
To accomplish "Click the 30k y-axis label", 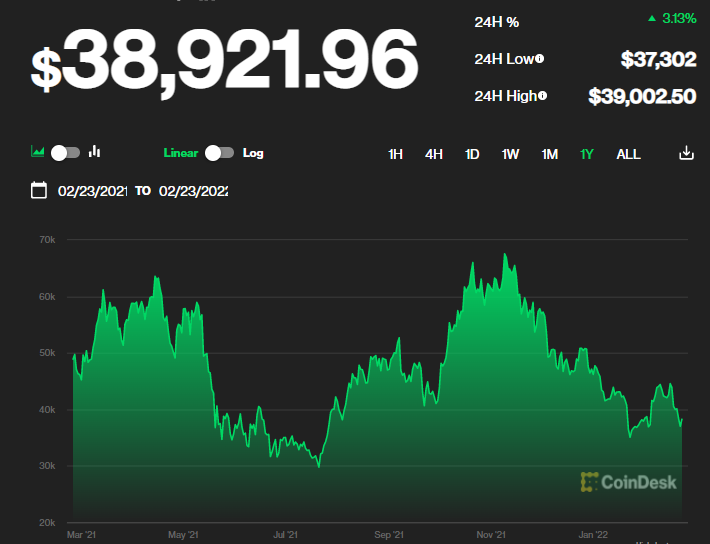I will [47, 466].
